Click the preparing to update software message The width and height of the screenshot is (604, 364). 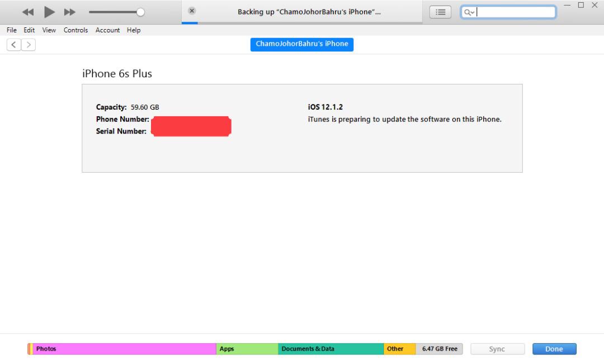point(404,120)
